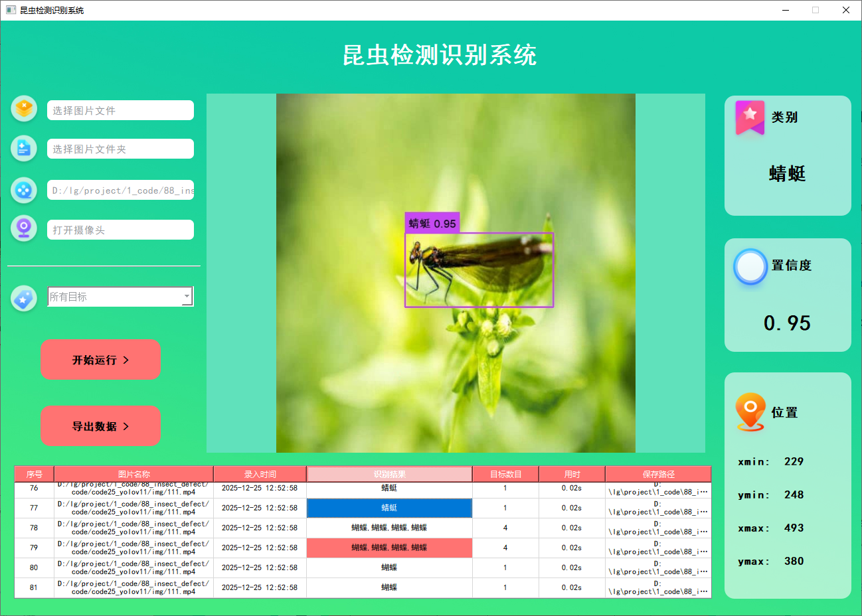Click the target filter tag icon
The image size is (862, 616).
tap(24, 299)
